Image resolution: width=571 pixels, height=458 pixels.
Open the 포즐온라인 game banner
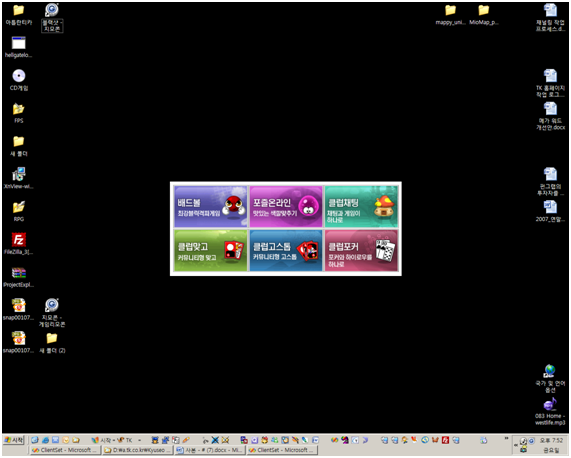point(286,206)
